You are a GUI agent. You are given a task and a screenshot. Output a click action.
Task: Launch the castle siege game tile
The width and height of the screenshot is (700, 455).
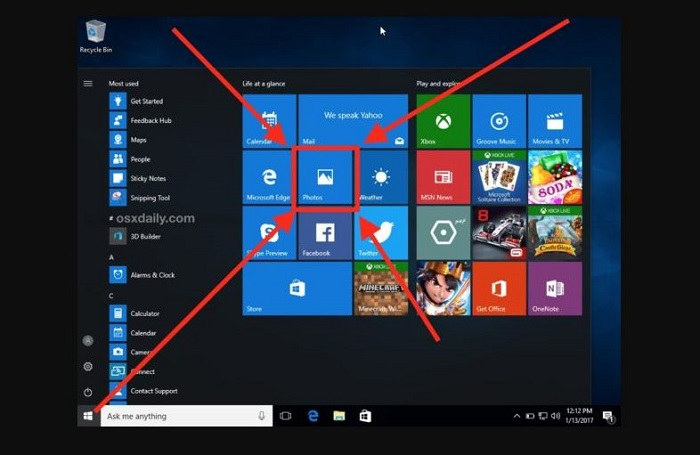[x=555, y=233]
